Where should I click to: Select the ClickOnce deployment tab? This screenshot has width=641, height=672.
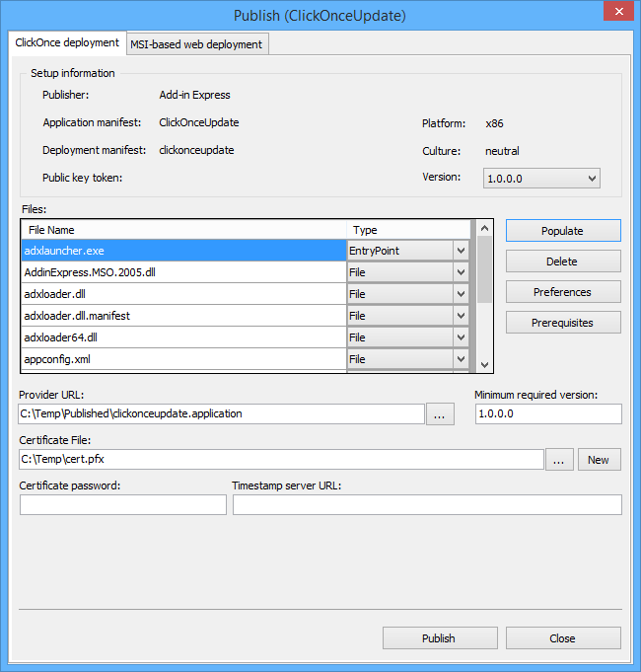click(67, 43)
